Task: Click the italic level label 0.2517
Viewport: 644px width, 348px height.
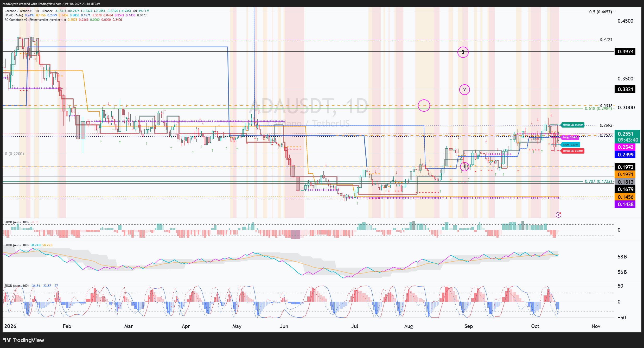Action: pos(606,136)
